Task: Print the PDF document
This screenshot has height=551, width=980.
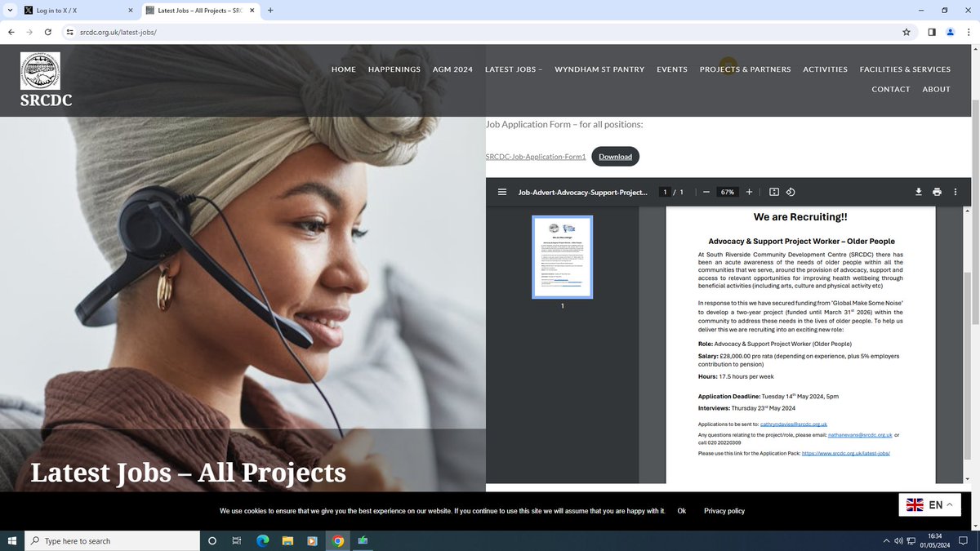Action: click(x=937, y=192)
